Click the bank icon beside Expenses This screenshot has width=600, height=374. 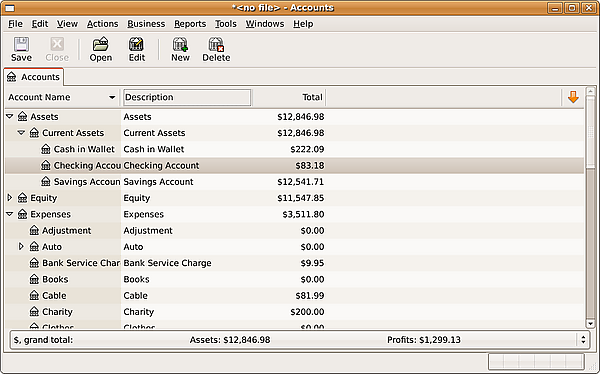click(x=23, y=214)
